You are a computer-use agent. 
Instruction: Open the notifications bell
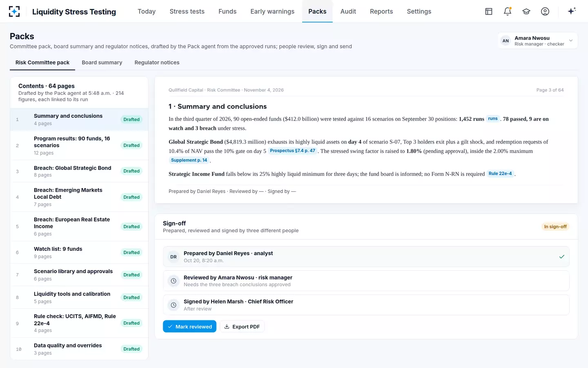point(508,11)
